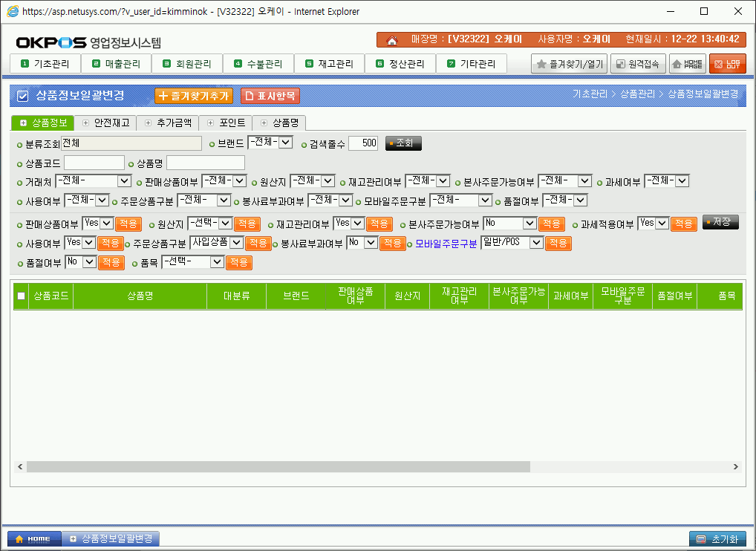Image resolution: width=756 pixels, height=551 pixels.
Task: Click the HOME button in bottom bar
Action: point(32,538)
